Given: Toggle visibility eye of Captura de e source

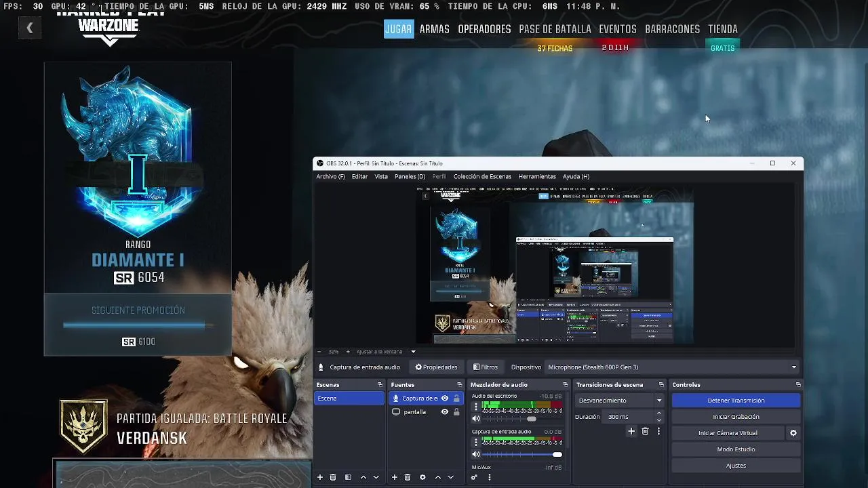Looking at the screenshot, I should pyautogui.click(x=445, y=399).
